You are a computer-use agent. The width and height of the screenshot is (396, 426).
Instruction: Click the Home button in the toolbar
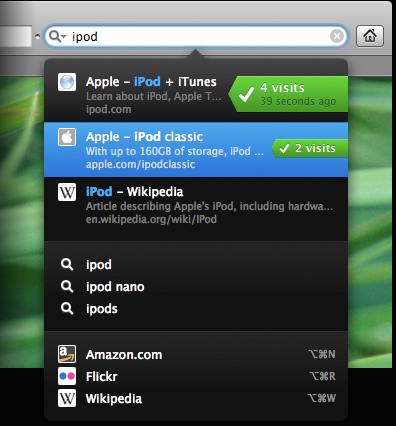pos(370,36)
